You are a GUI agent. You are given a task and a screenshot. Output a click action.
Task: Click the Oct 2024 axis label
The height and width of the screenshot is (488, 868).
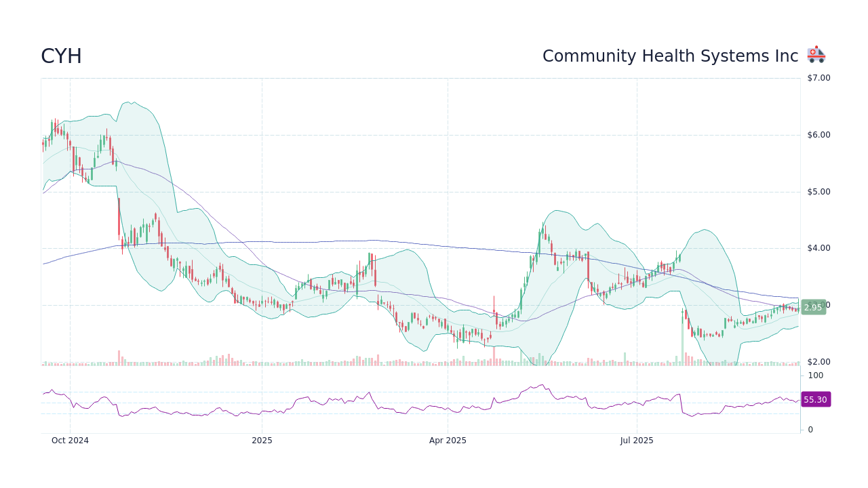pos(71,440)
